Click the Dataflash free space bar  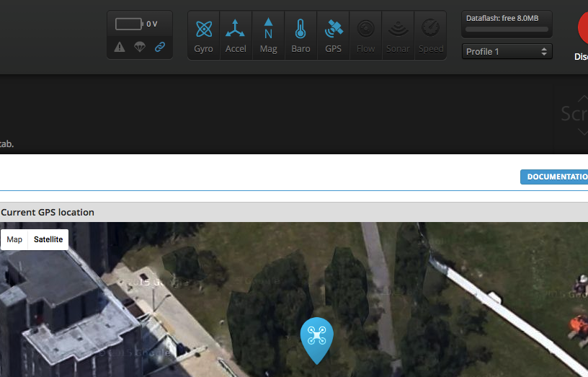coord(507,30)
